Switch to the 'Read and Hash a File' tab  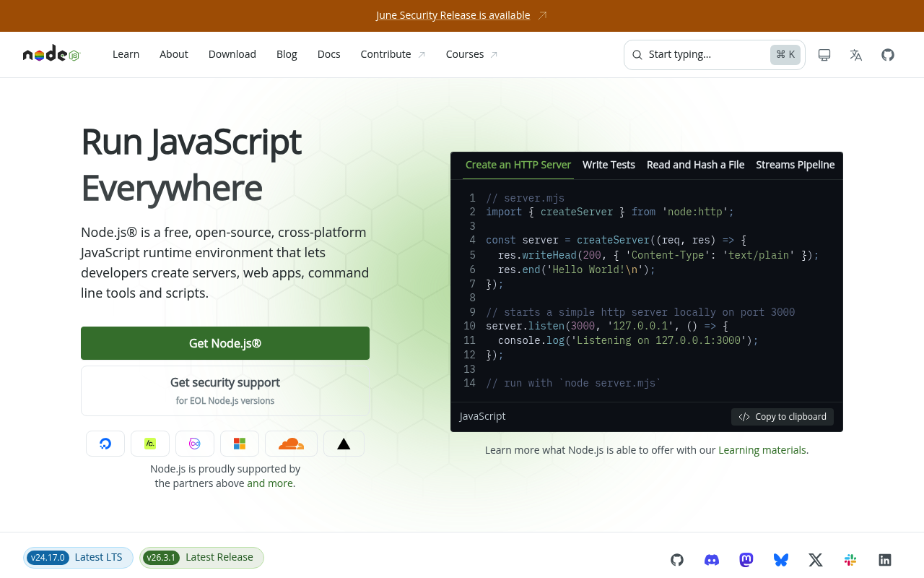tap(695, 165)
